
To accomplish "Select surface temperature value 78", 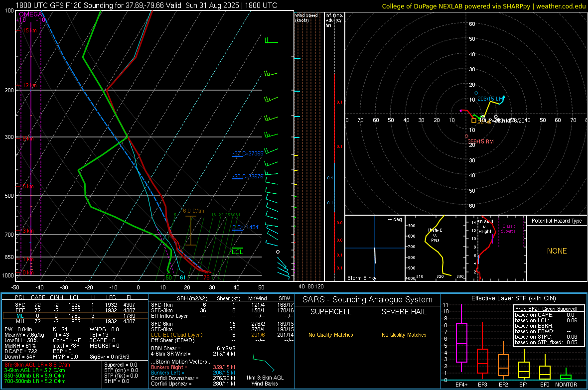I will point(207,277).
